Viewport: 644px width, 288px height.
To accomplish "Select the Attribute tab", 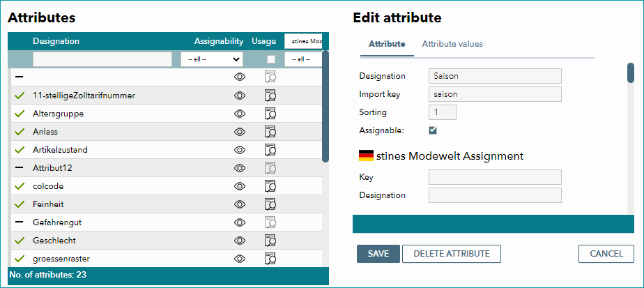I will pyautogui.click(x=387, y=43).
